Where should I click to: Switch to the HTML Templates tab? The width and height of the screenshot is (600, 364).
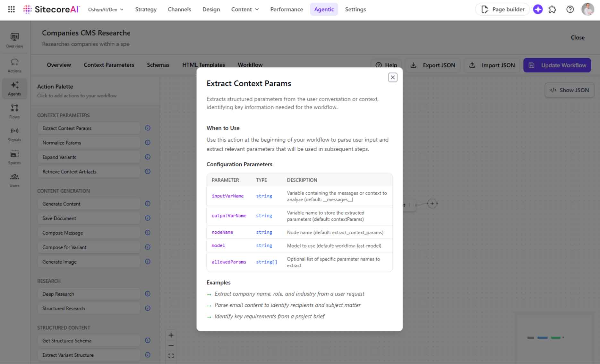pos(203,65)
